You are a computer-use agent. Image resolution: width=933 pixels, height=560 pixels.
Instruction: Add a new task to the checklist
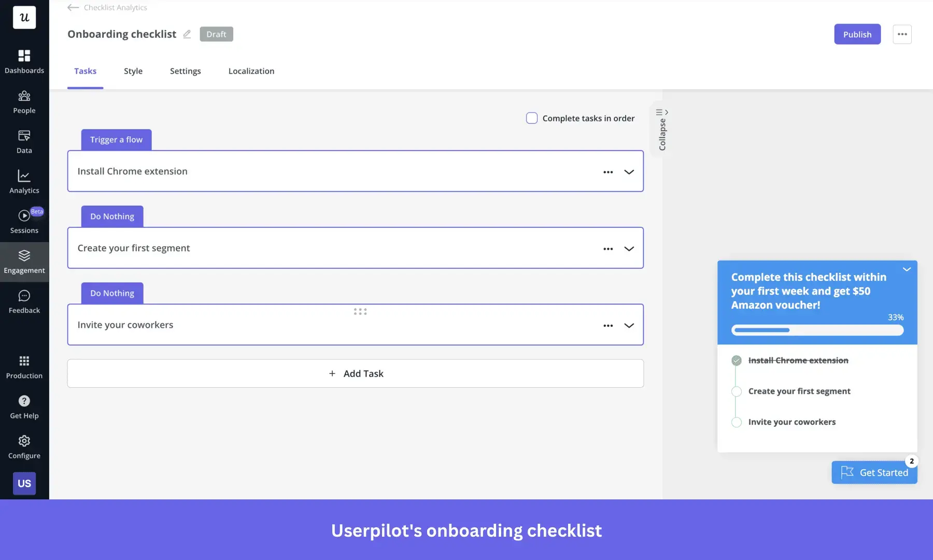tap(356, 373)
